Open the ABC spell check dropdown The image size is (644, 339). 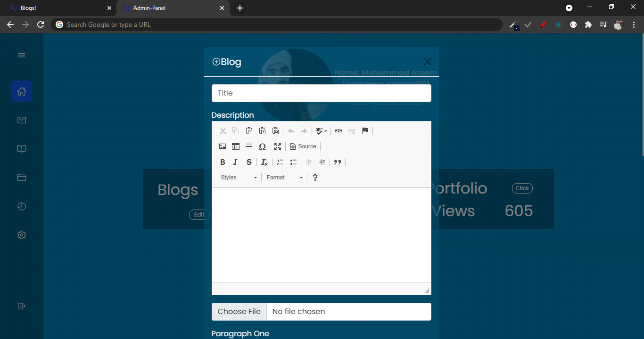(x=322, y=131)
